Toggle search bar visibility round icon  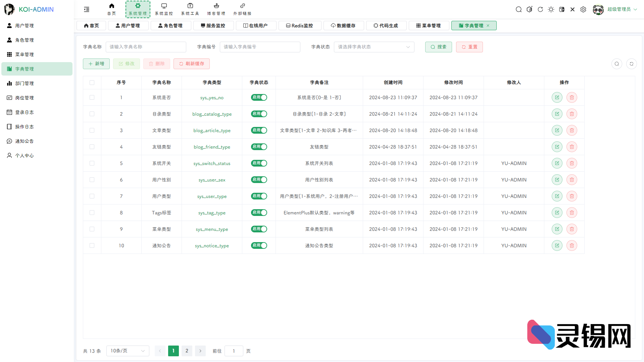click(x=616, y=64)
